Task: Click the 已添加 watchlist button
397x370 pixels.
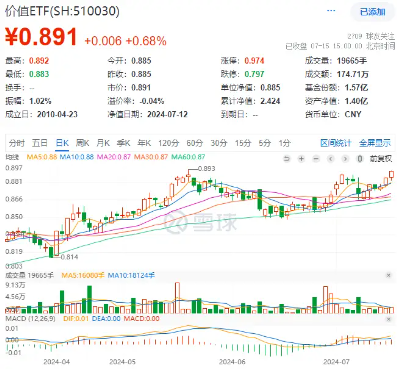Action: [x=373, y=12]
